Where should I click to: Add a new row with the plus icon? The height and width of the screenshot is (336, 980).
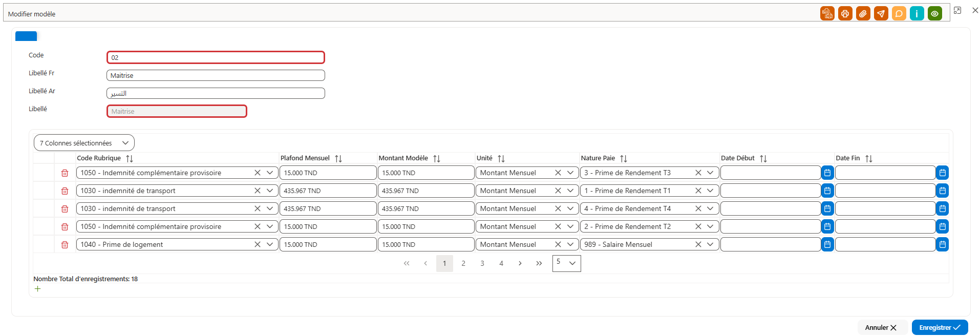click(x=37, y=289)
